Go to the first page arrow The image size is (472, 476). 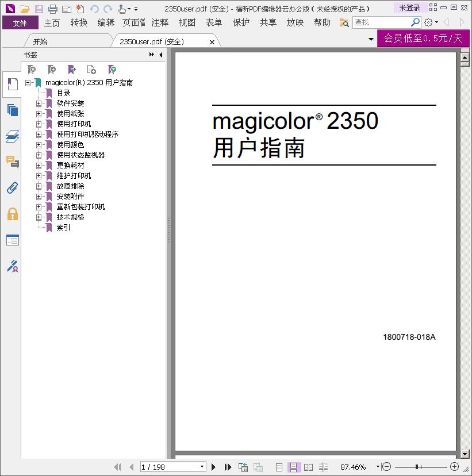[x=117, y=467]
